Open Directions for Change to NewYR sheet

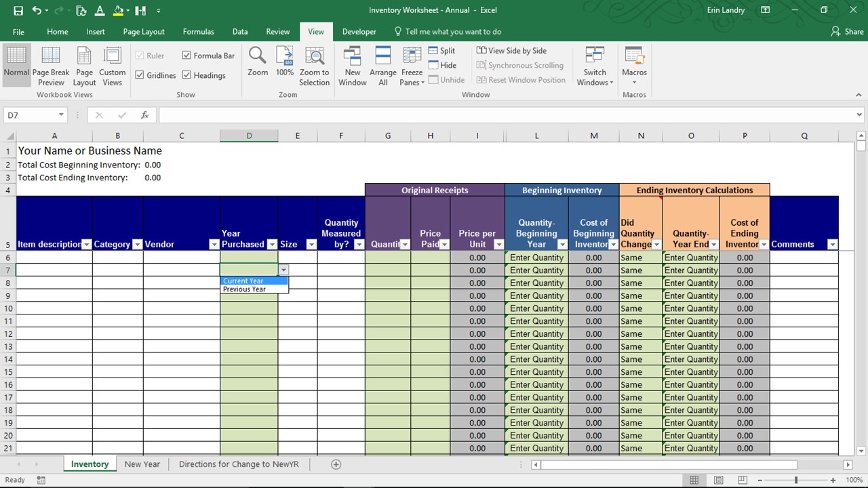pyautogui.click(x=239, y=464)
